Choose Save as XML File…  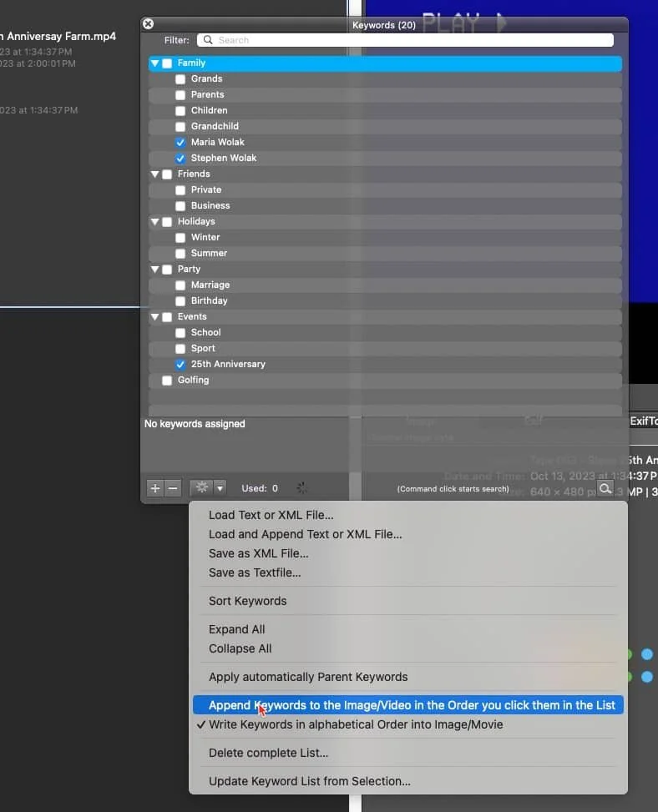tap(408, 553)
